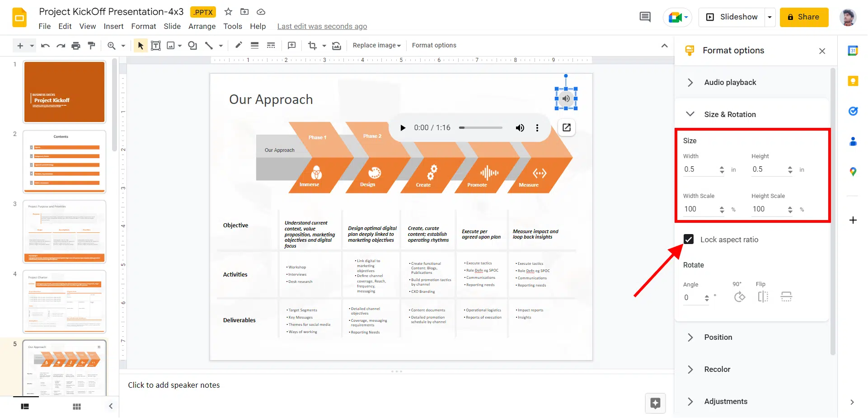Click the rotate 90° icon
This screenshot has width=868, height=418.
click(x=739, y=297)
